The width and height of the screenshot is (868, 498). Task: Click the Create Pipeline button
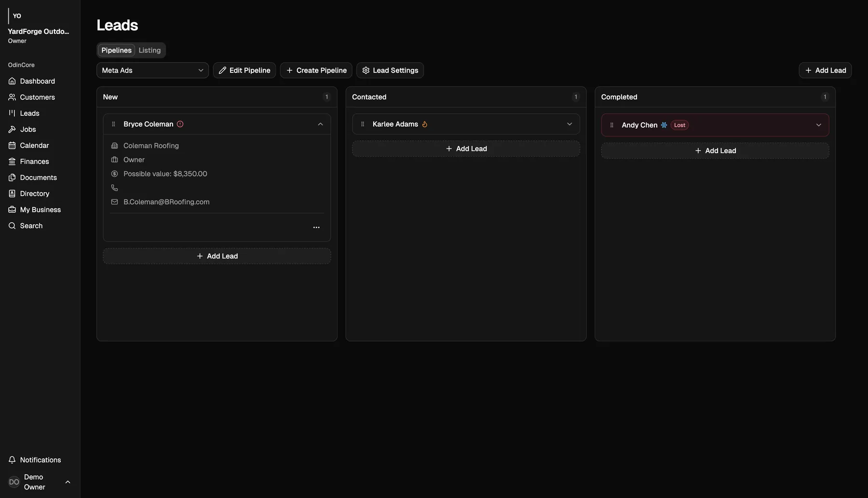(316, 70)
